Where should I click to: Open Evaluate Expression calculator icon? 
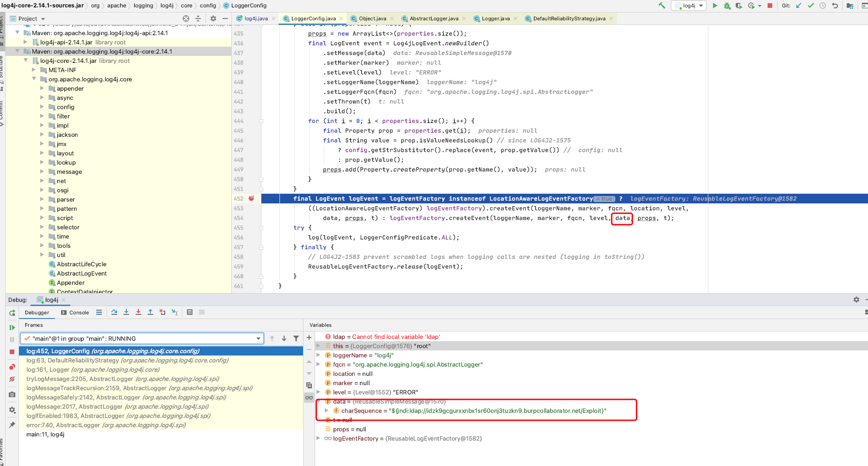190,312
